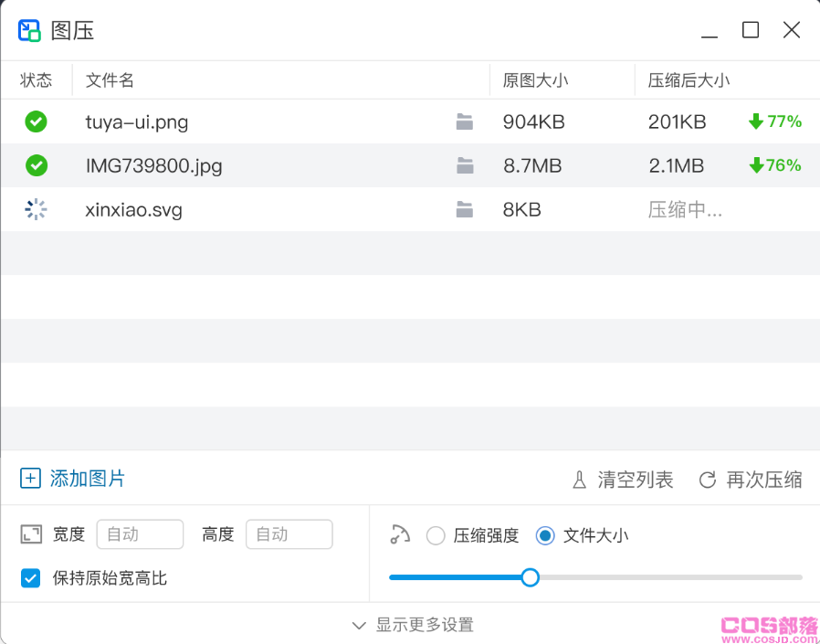
Task: Uncheck 保持原始宽高比 checkbox
Action: pyautogui.click(x=30, y=578)
